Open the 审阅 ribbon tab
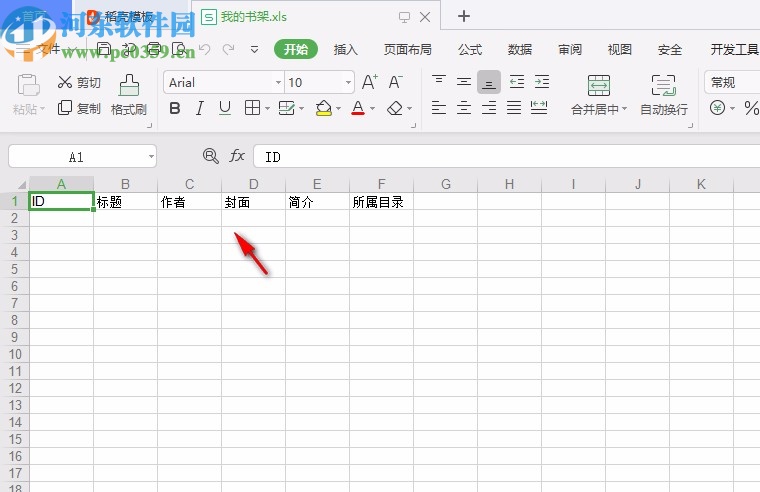Screen dimensions: 760x492 tap(570, 49)
